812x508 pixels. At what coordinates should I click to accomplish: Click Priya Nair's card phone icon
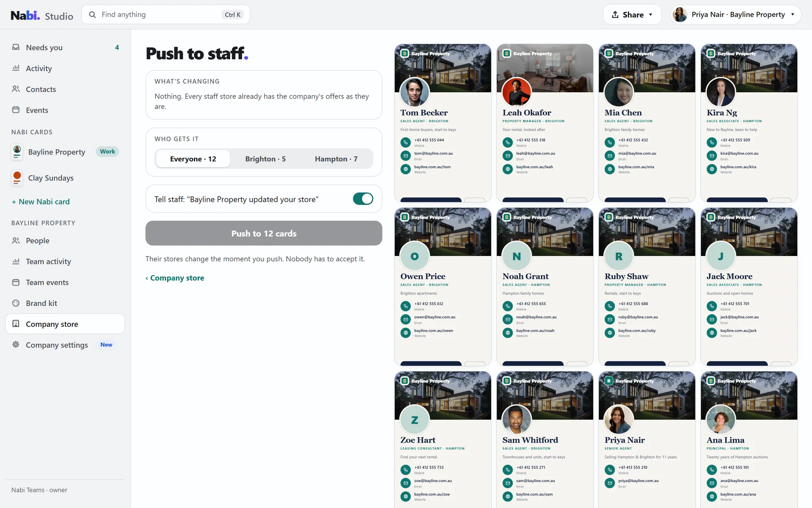[609, 470]
